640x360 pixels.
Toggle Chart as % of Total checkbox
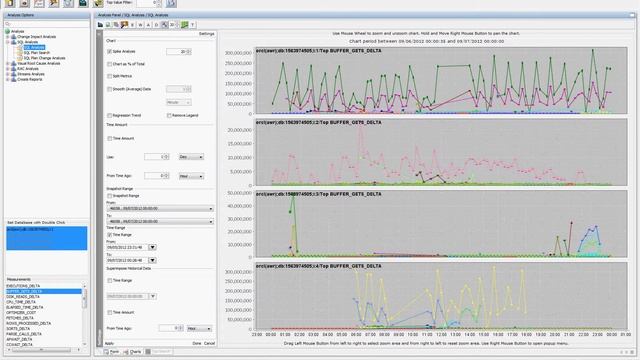pos(109,64)
